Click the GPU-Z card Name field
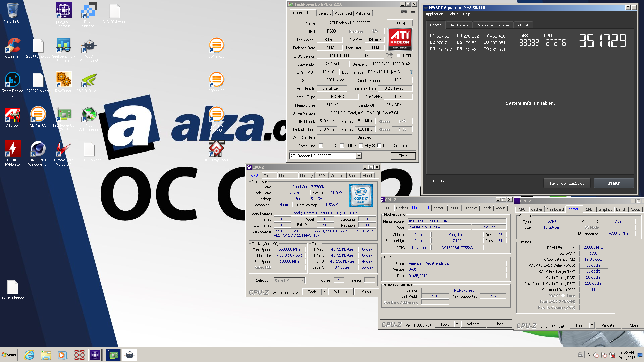Viewport: 644px width, 362px height. pyautogui.click(x=350, y=23)
